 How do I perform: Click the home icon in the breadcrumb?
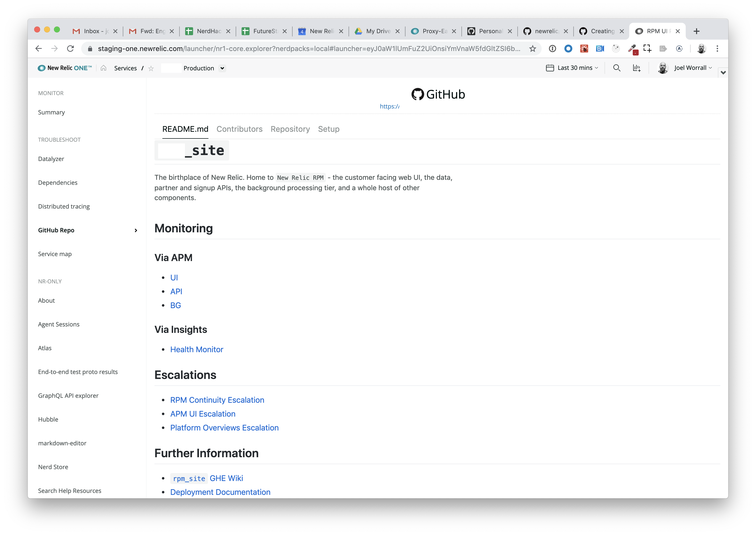point(103,68)
